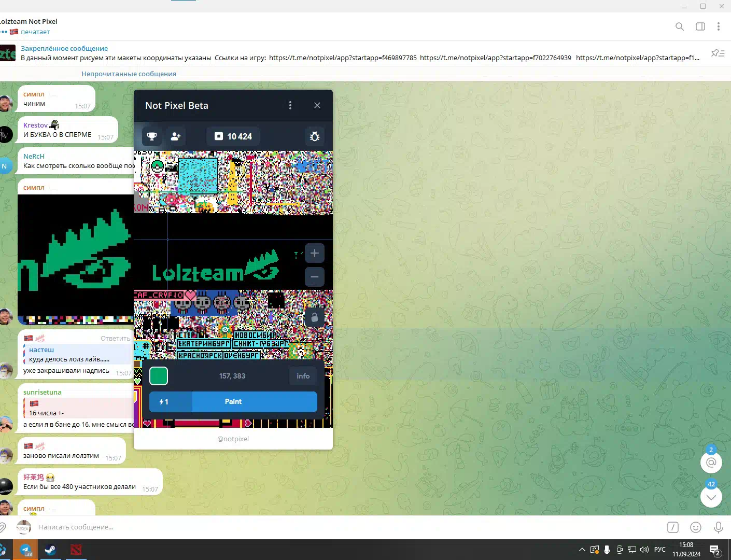731x560 pixels.
Task: Jump down to the latest messages
Action: pos(711,497)
